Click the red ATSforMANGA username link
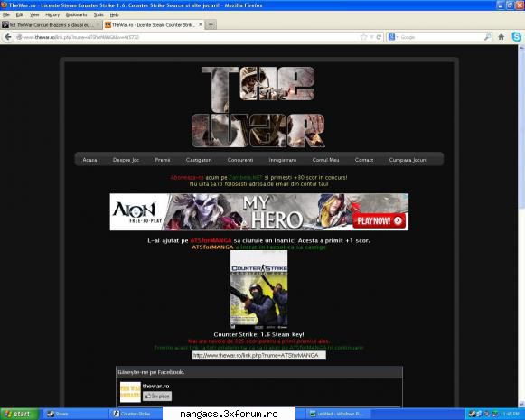525x420 pixels. pos(211,240)
